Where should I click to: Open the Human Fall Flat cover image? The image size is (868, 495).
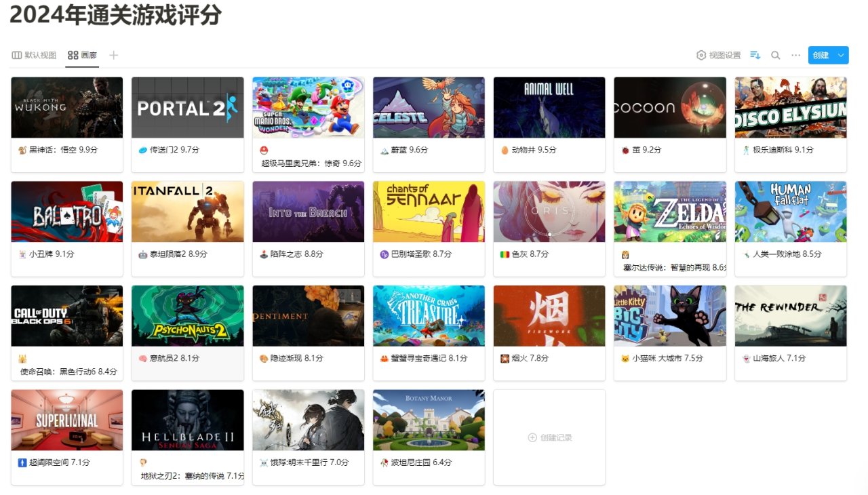click(791, 212)
